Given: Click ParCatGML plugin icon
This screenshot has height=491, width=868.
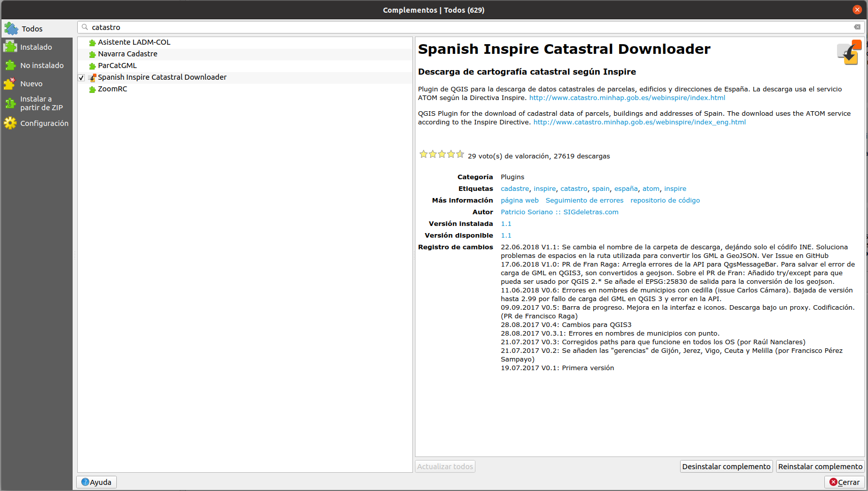Looking at the screenshot, I should [x=92, y=66].
